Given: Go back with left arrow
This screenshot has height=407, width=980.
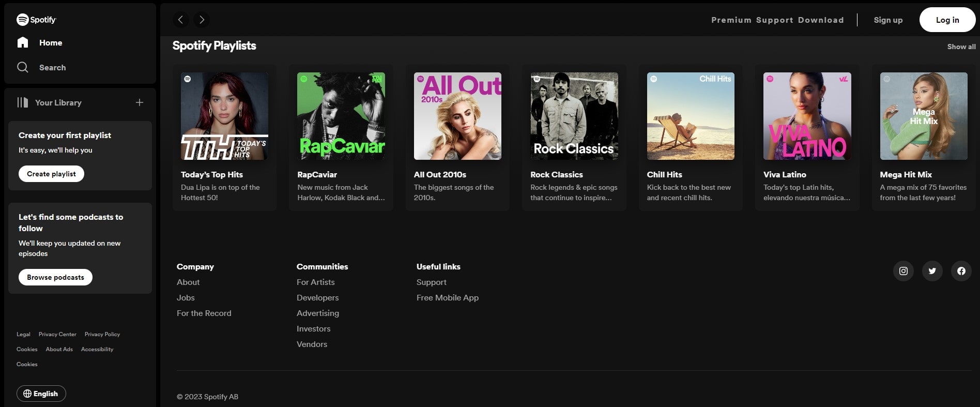Looking at the screenshot, I should 181,20.
